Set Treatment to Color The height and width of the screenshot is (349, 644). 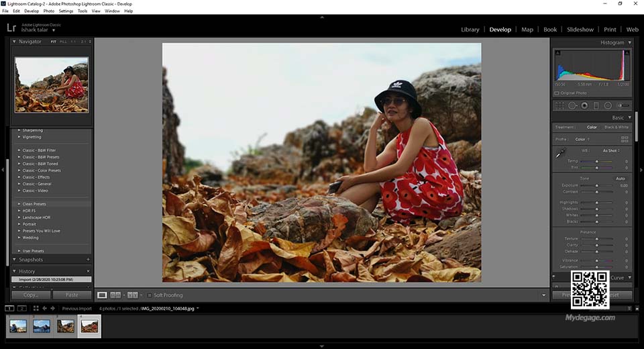pyautogui.click(x=592, y=128)
